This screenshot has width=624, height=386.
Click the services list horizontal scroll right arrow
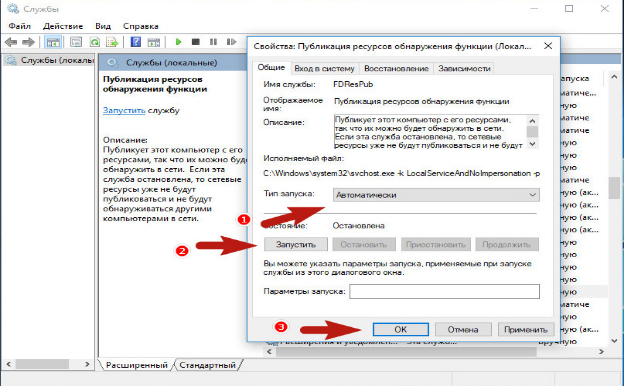coord(601,352)
